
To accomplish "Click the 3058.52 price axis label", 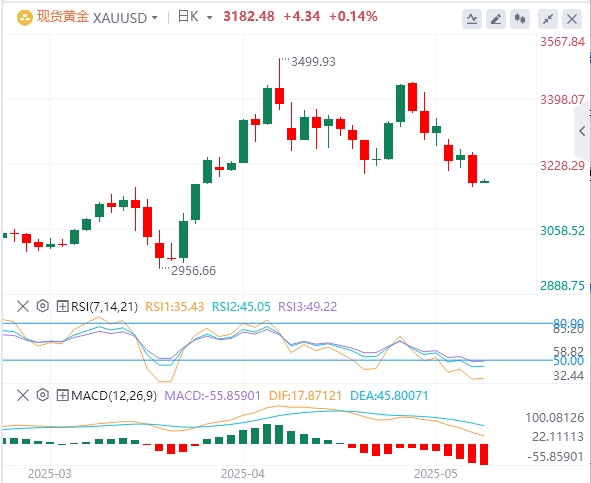I will (563, 231).
